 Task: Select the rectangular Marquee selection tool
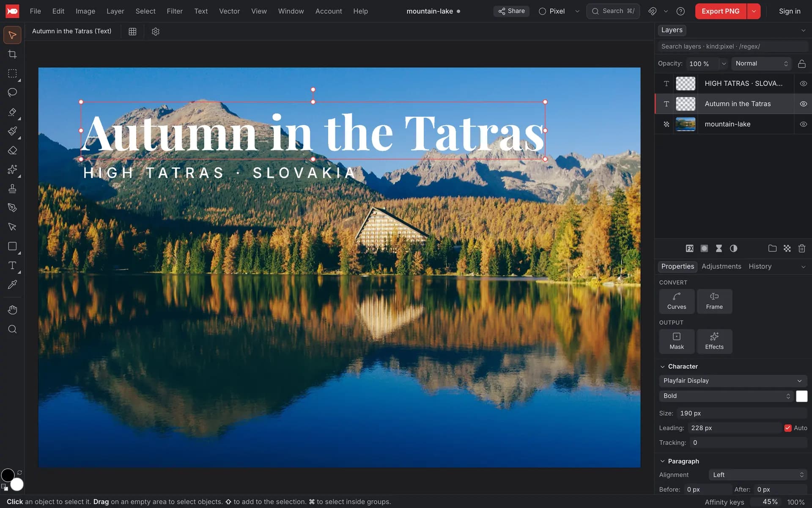tap(12, 73)
